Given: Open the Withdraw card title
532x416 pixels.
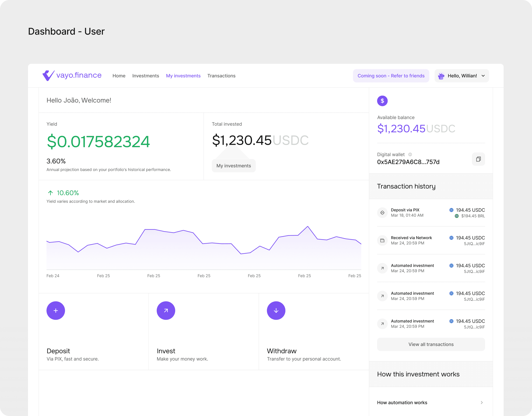Looking at the screenshot, I should 282,351.
